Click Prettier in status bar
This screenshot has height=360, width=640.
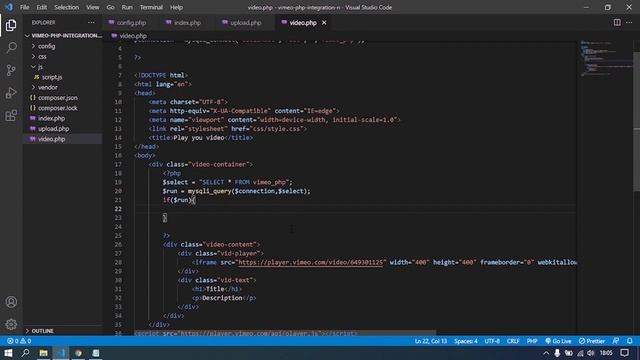592,341
